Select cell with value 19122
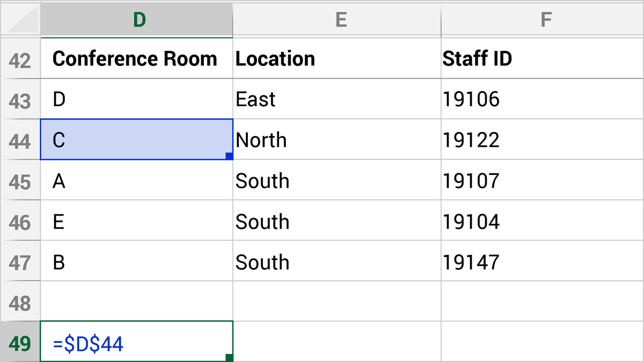 (542, 141)
